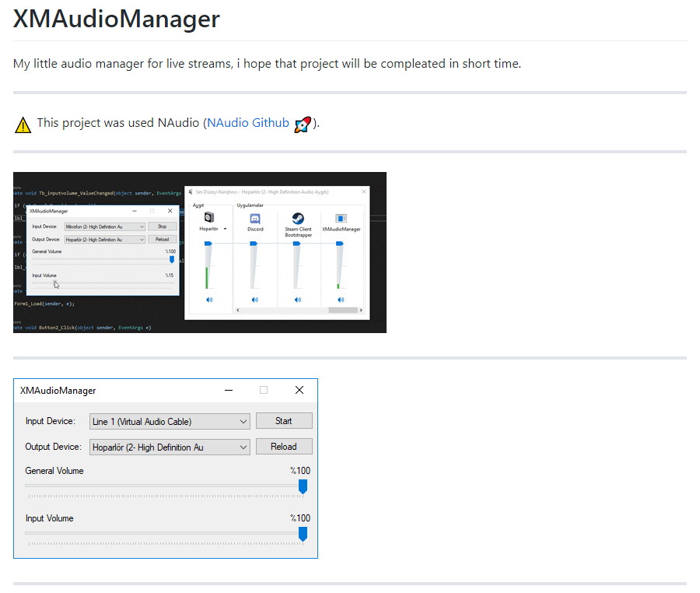Click the General Volume %100 value label
This screenshot has width=700, height=593.
coord(300,471)
